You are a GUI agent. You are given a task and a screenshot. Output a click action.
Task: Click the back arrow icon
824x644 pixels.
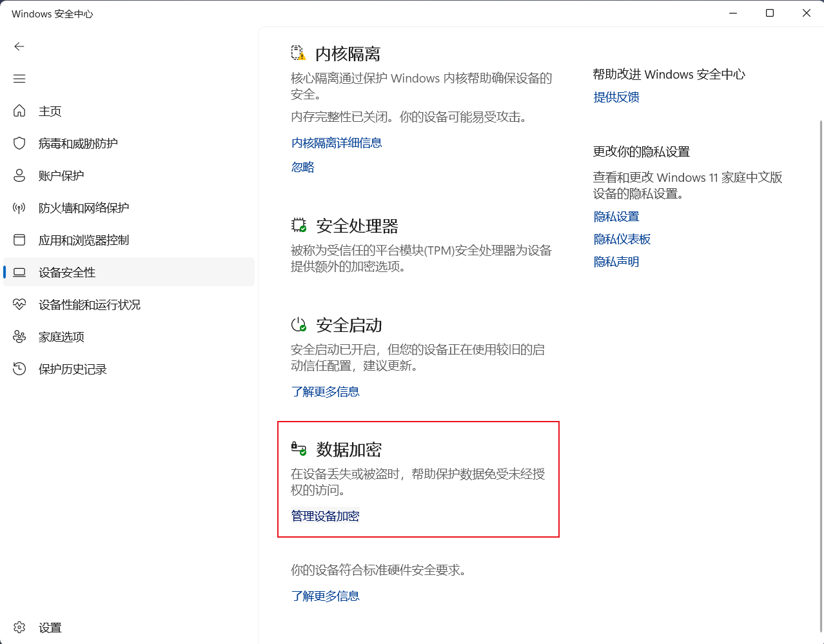click(19, 46)
